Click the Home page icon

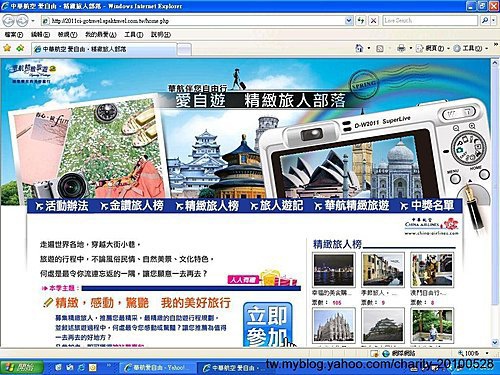click(x=359, y=48)
